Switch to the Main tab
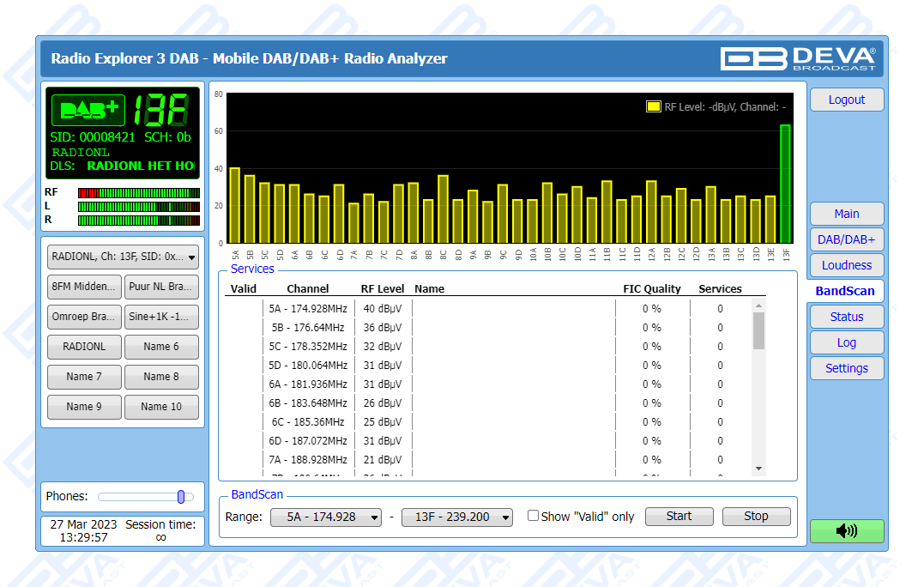 pos(846,214)
